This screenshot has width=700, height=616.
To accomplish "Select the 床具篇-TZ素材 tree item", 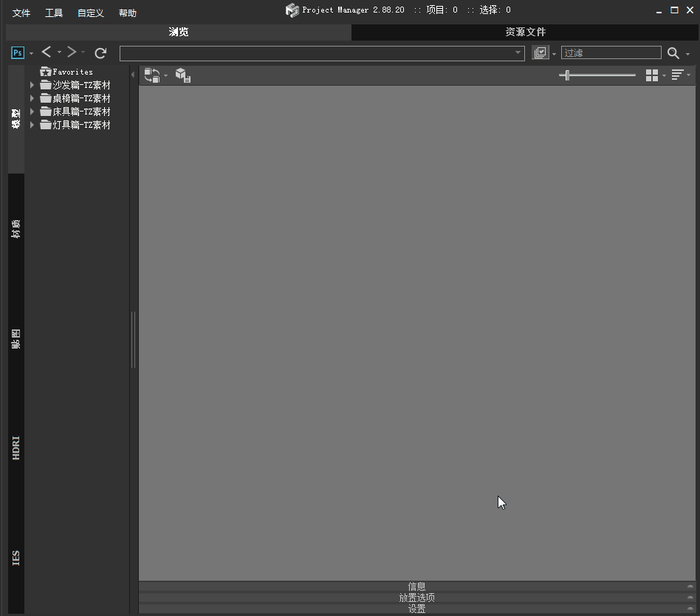I will click(x=81, y=112).
